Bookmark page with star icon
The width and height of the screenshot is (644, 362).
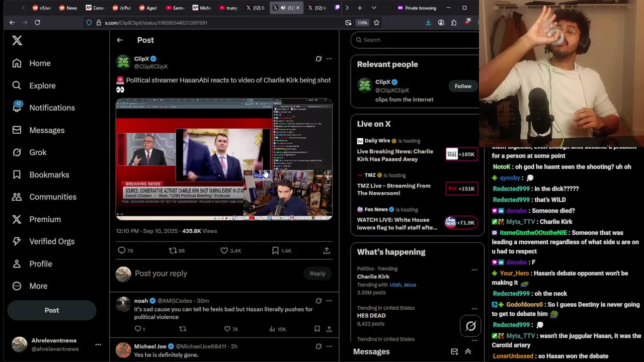pos(376,23)
